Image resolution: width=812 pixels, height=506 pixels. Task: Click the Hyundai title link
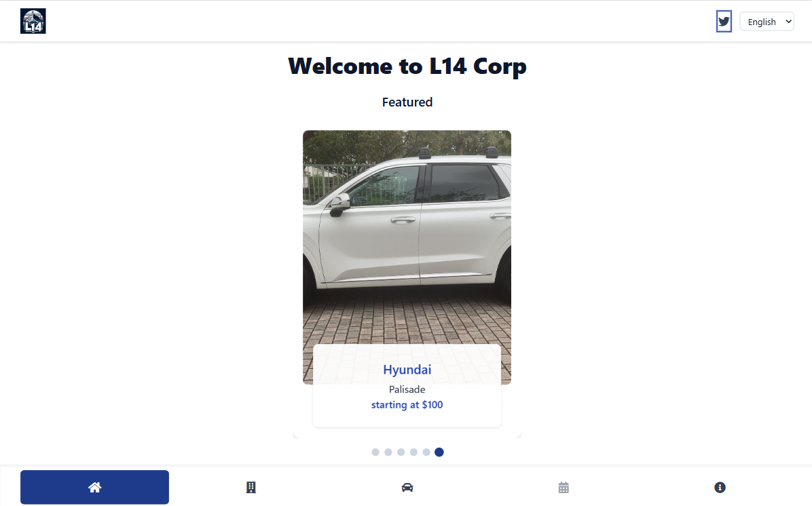(407, 370)
